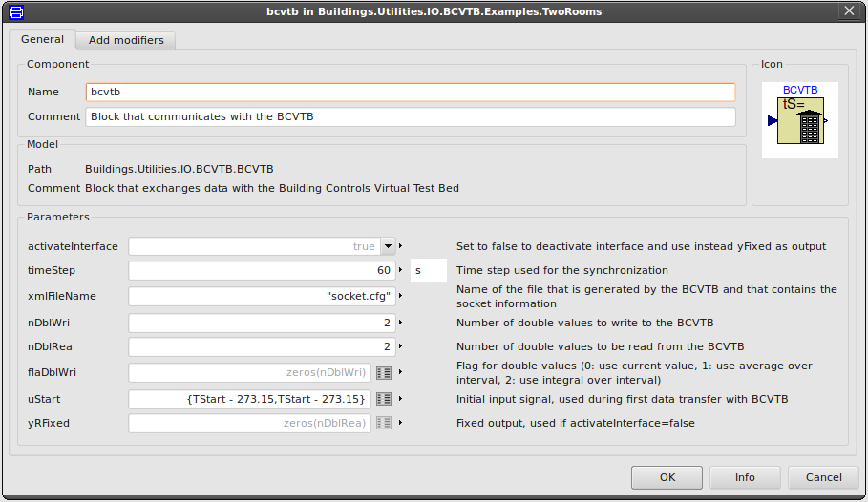Click the xmlFileName socket.cfg input field
The image size is (868, 502).
point(263,296)
